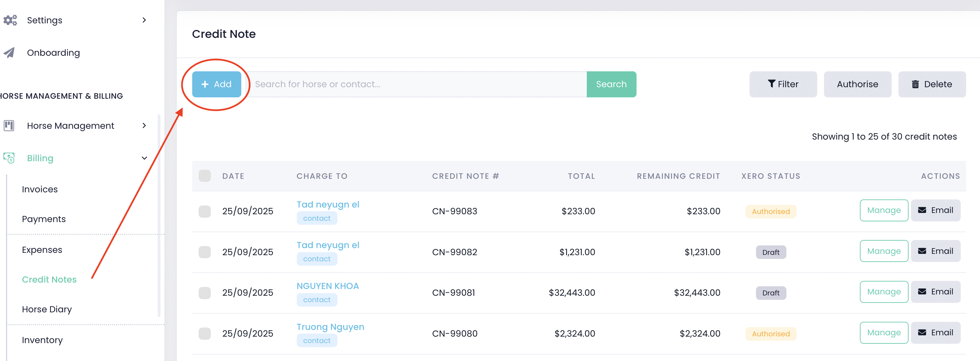Open the Filter funnel icon
The height and width of the screenshot is (361, 980).
(x=772, y=84)
